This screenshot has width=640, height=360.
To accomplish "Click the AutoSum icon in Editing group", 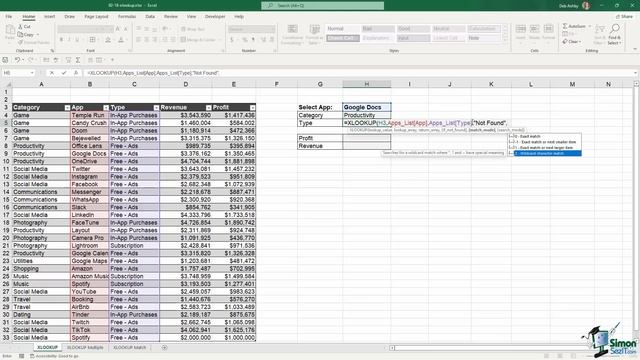I will pyautogui.click(x=565, y=26).
